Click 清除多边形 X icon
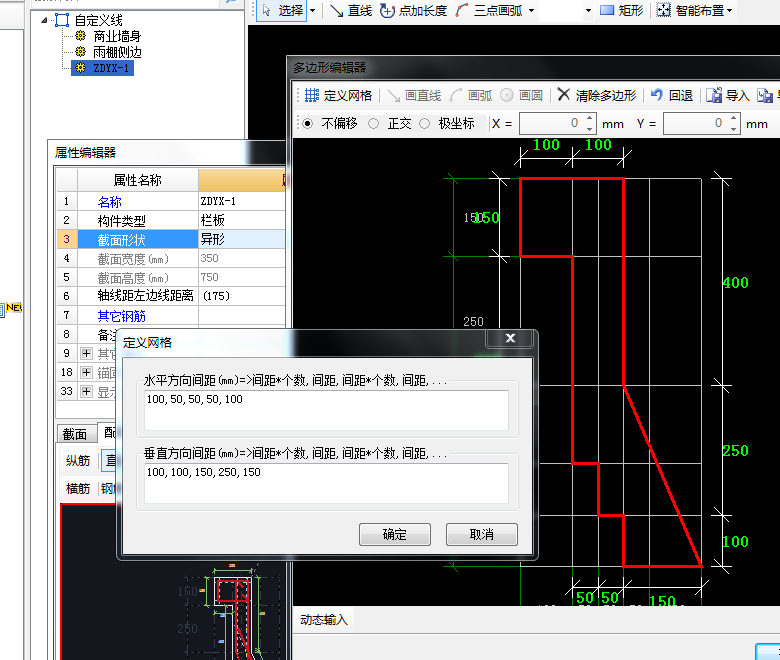 point(563,94)
